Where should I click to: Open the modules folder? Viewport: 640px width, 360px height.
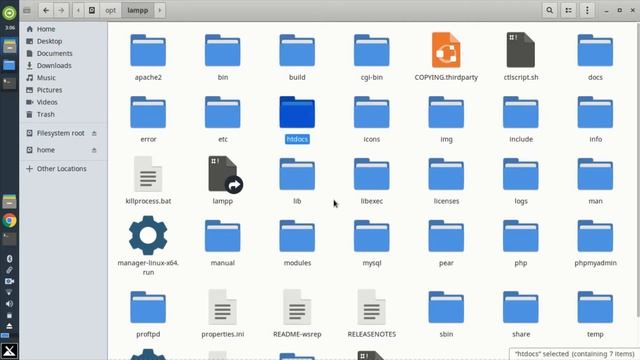[297, 236]
